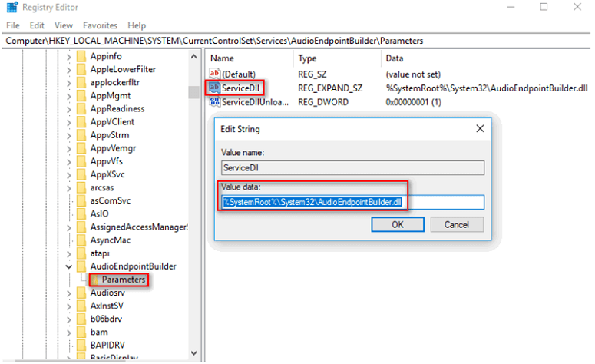Viewport: 595px width, 364px height.
Task: Expand the AppleLowerFilter key
Action: (x=68, y=70)
